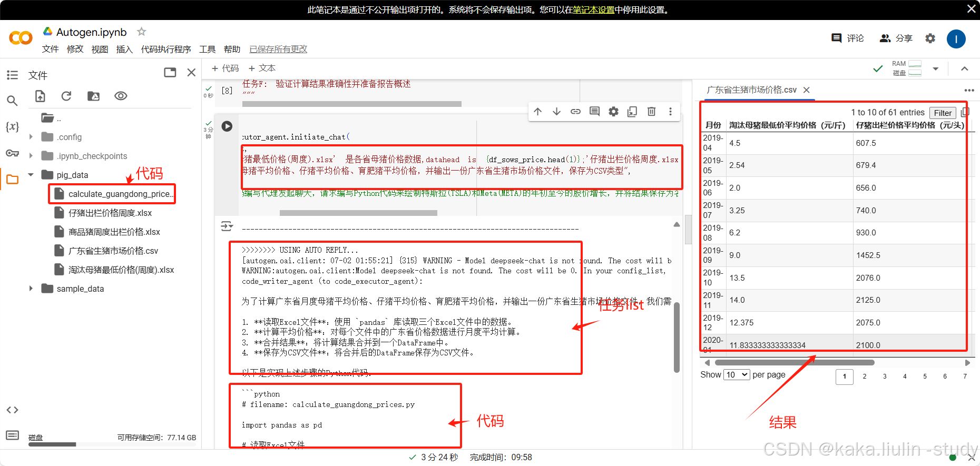Copy link to cell icon
The height and width of the screenshot is (466, 980).
tap(575, 112)
